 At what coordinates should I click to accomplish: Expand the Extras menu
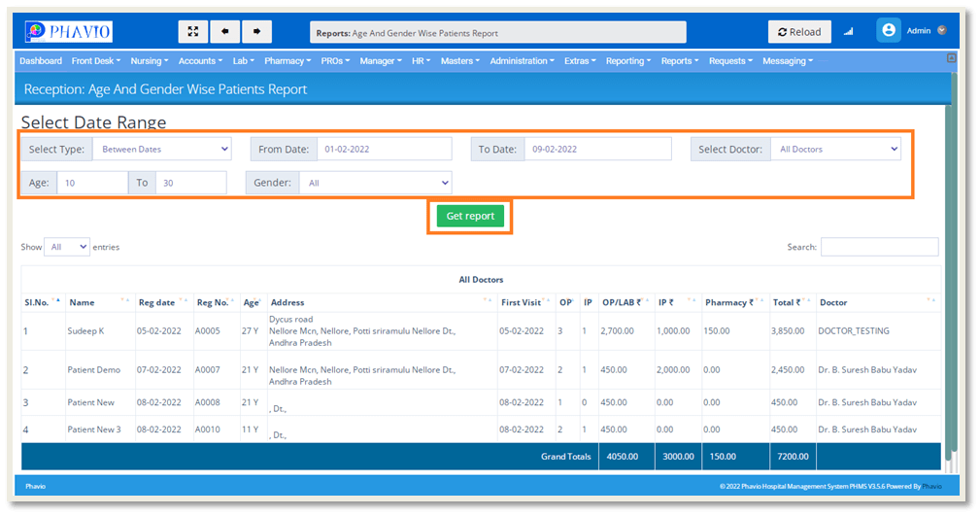tap(580, 60)
